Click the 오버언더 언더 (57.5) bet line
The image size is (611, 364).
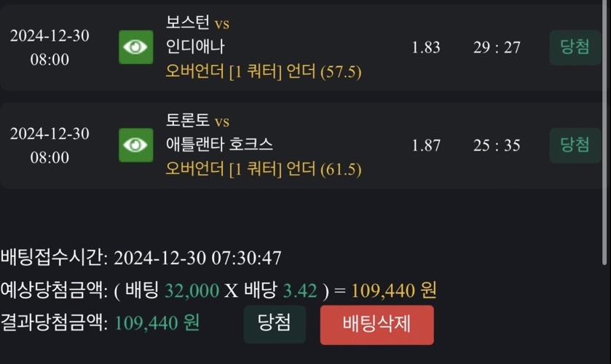point(264,71)
